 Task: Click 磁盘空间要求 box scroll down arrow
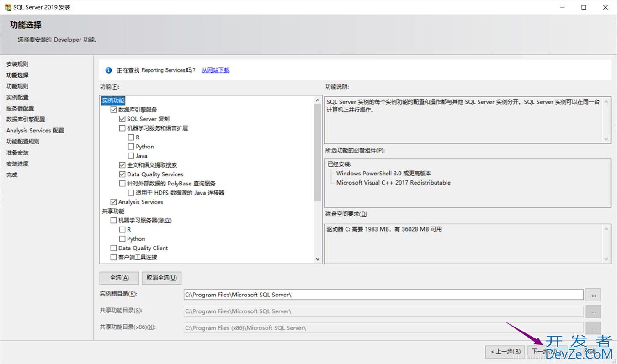[606, 259]
